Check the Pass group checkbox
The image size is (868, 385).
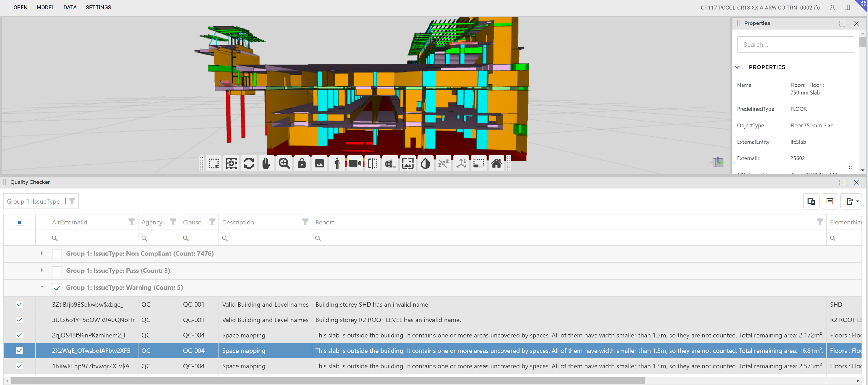pyautogui.click(x=57, y=271)
